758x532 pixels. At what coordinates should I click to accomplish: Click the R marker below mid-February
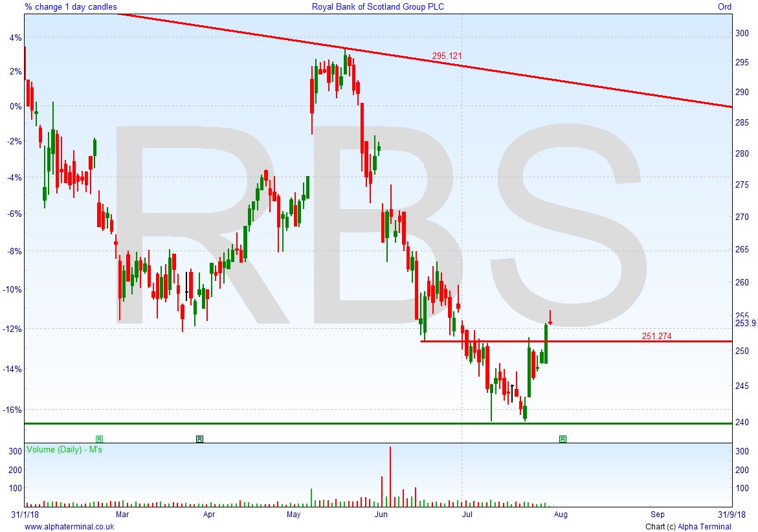pos(99,439)
